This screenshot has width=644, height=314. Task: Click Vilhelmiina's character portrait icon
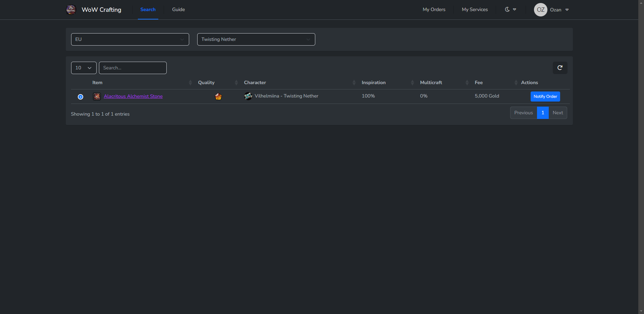click(x=248, y=96)
